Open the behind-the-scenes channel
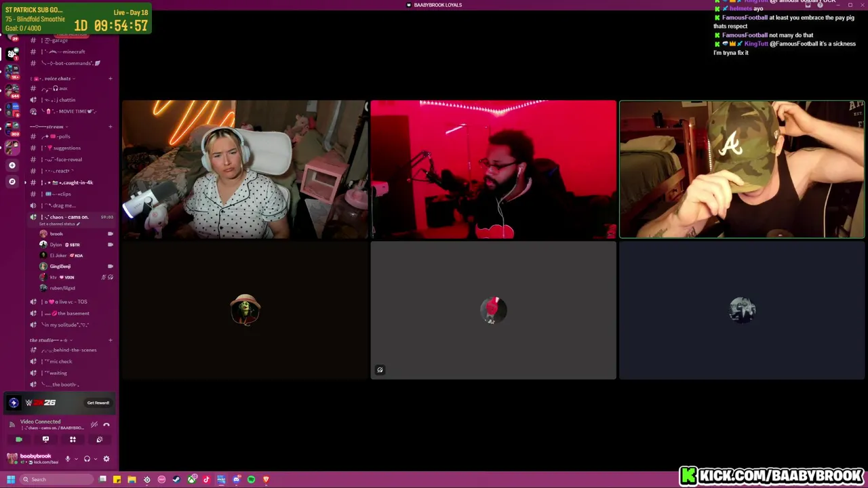 point(71,350)
